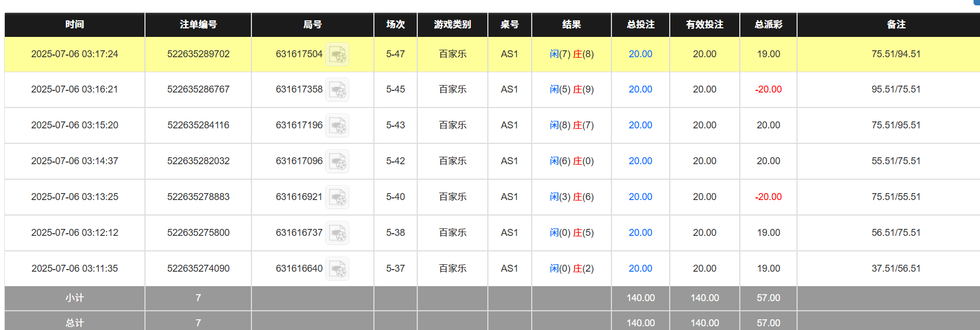Select bet number 522635274090
980x330 pixels.
click(x=198, y=268)
